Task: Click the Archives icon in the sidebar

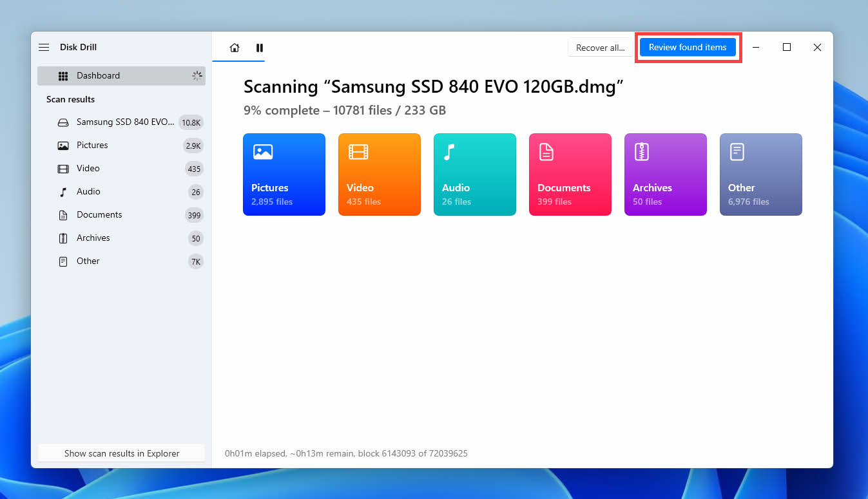Action: pos(63,238)
